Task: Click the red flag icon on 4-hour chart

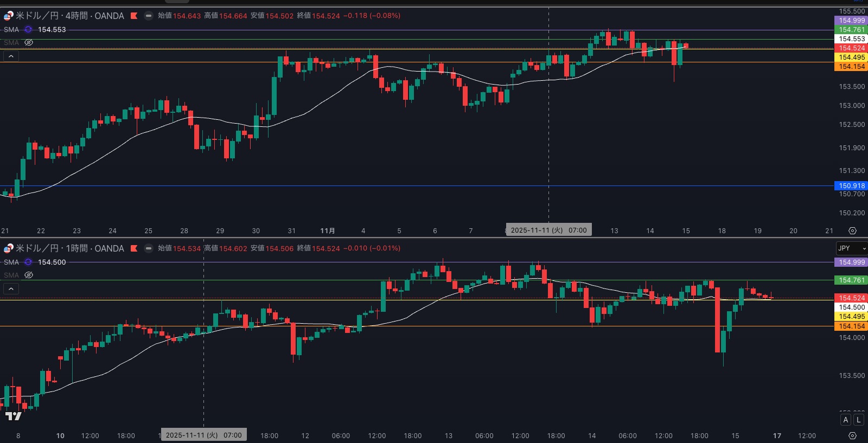Action: 134,16
